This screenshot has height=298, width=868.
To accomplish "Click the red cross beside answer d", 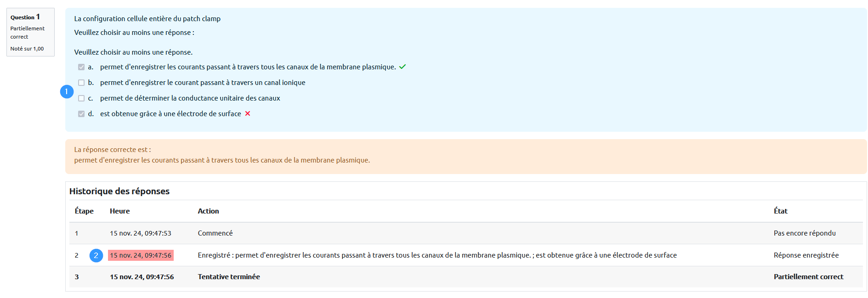I will coord(248,113).
